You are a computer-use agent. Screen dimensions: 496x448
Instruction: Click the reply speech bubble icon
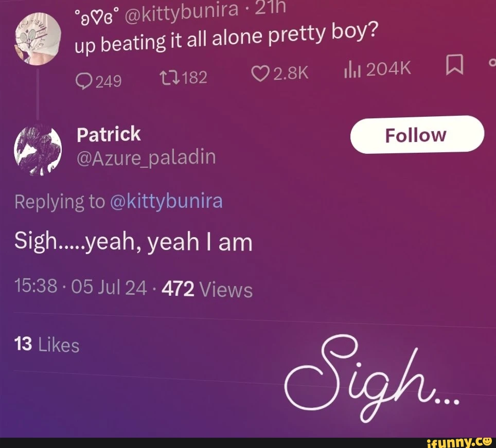click(83, 82)
